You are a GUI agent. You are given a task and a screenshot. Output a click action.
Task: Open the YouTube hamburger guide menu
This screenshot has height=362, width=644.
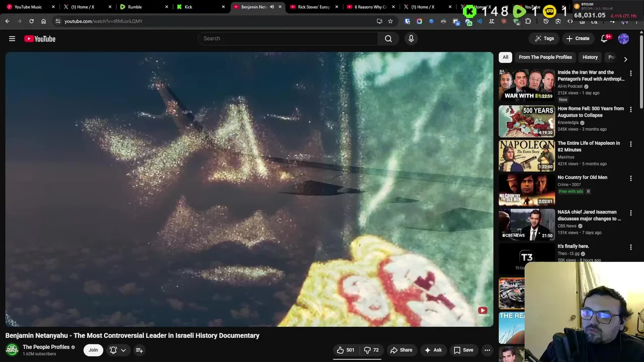[x=12, y=39]
